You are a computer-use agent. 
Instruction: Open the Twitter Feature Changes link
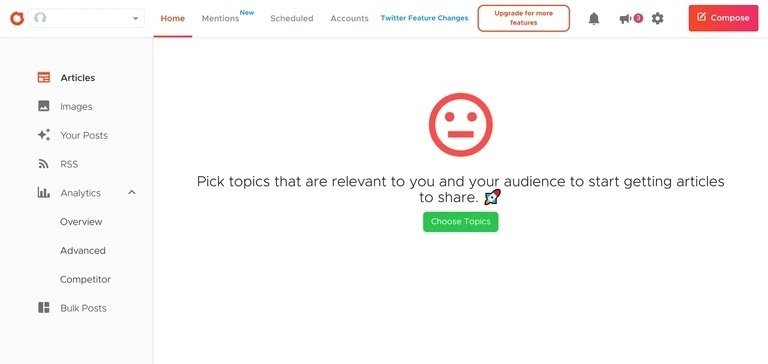pos(424,18)
